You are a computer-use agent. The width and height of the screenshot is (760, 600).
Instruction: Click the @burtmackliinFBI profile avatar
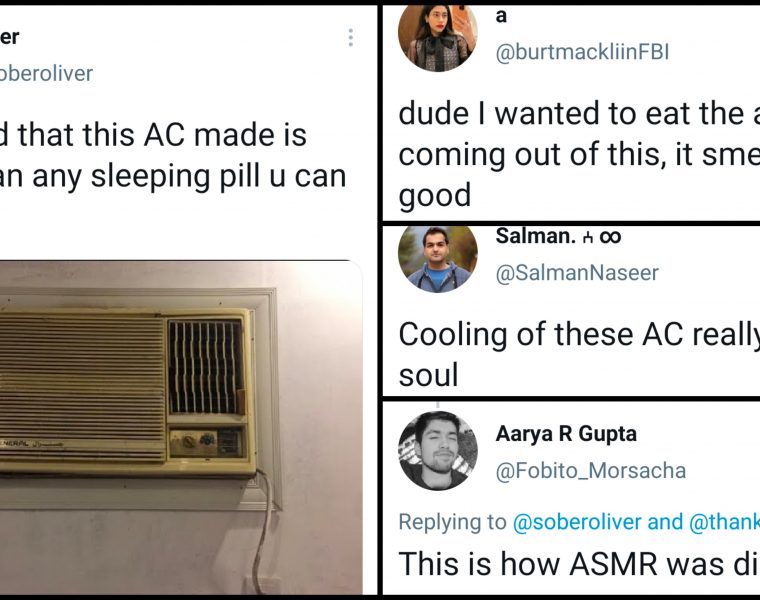point(438,38)
